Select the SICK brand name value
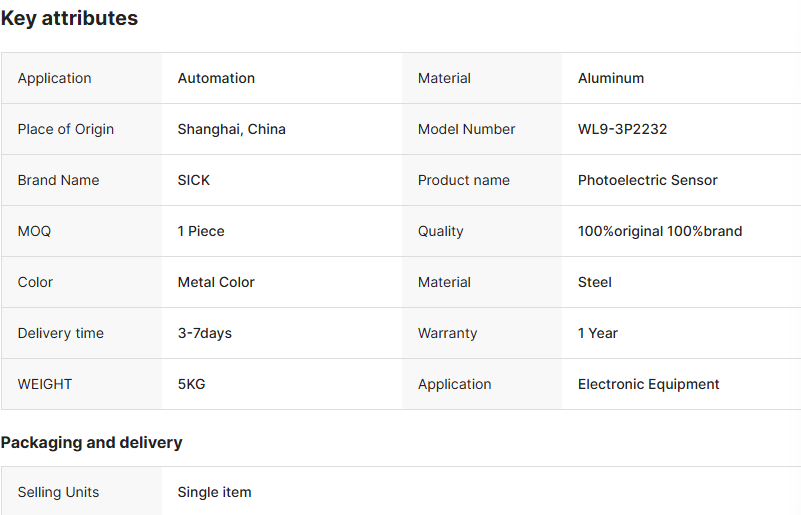 [x=194, y=180]
